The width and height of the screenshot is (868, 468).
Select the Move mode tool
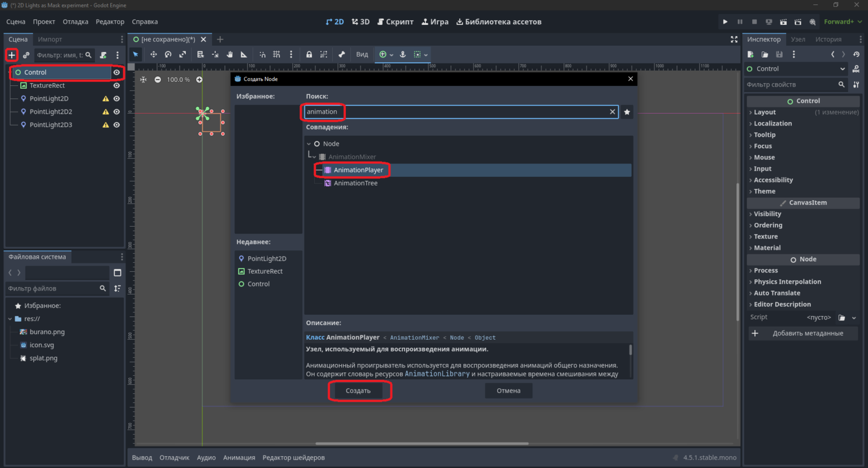[153, 55]
